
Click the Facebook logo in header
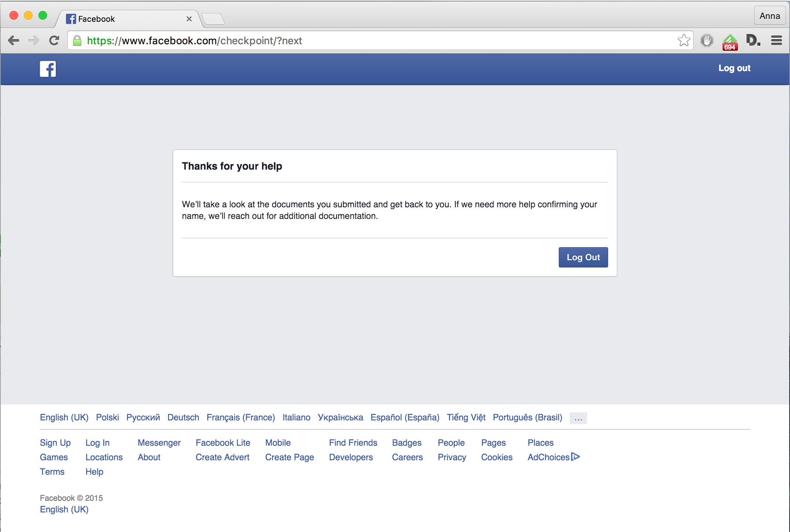point(48,69)
